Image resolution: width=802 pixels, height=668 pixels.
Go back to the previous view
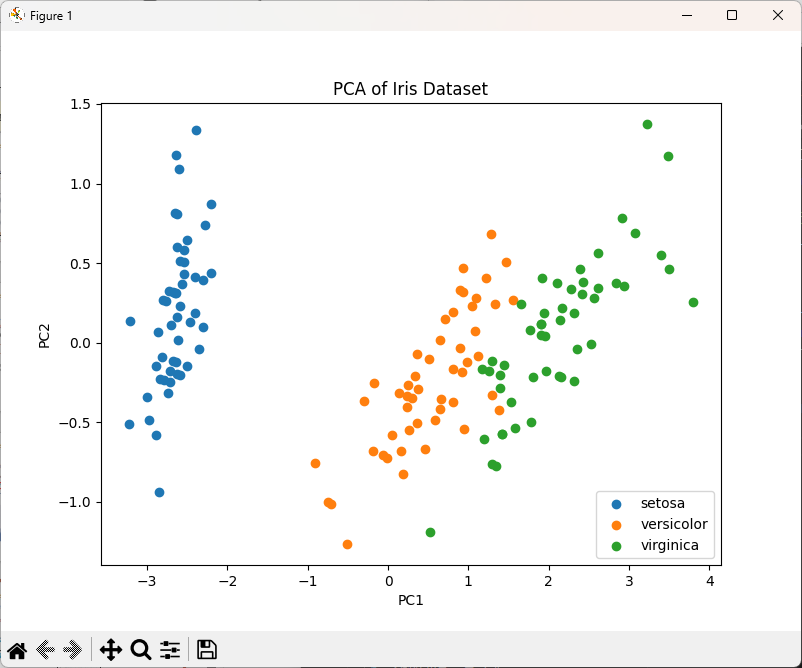[x=45, y=649]
